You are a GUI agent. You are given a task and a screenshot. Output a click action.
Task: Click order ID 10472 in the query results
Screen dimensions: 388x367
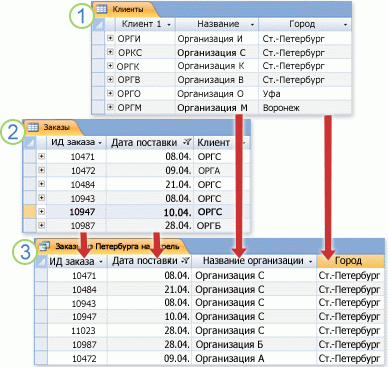click(x=77, y=358)
